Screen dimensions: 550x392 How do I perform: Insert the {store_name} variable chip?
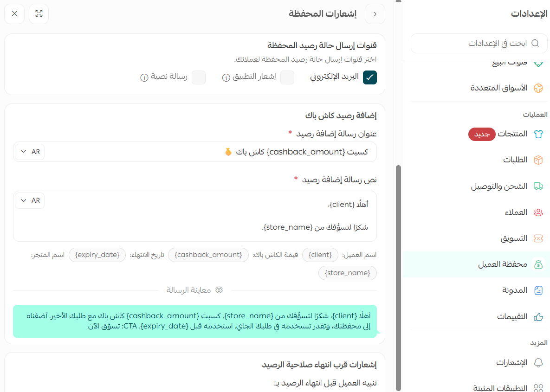[x=347, y=273]
